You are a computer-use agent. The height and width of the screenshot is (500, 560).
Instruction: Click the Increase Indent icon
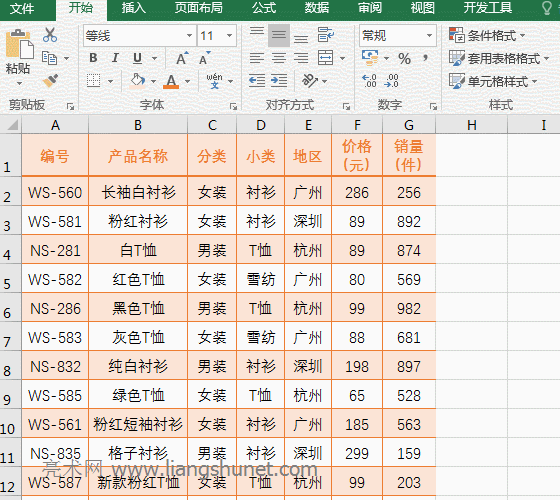pyautogui.click(x=279, y=81)
